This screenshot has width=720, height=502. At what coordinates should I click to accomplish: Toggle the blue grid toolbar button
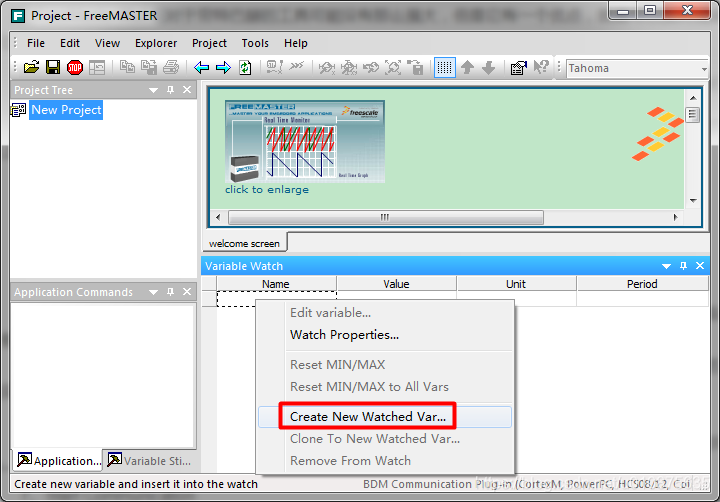pyautogui.click(x=444, y=68)
